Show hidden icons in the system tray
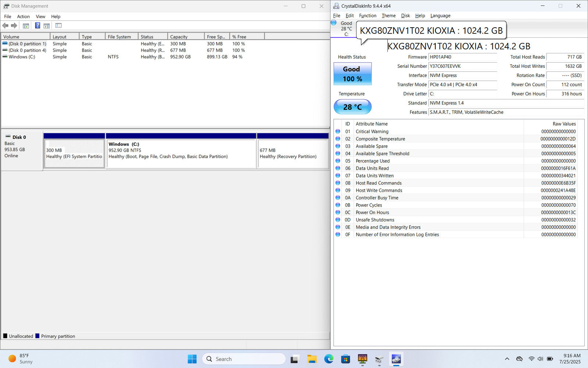 (507, 359)
